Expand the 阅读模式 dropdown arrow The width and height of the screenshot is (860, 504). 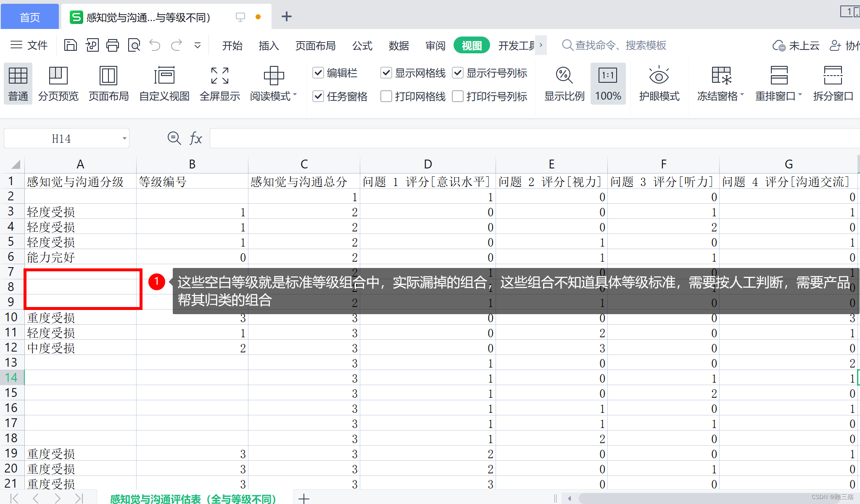(295, 94)
